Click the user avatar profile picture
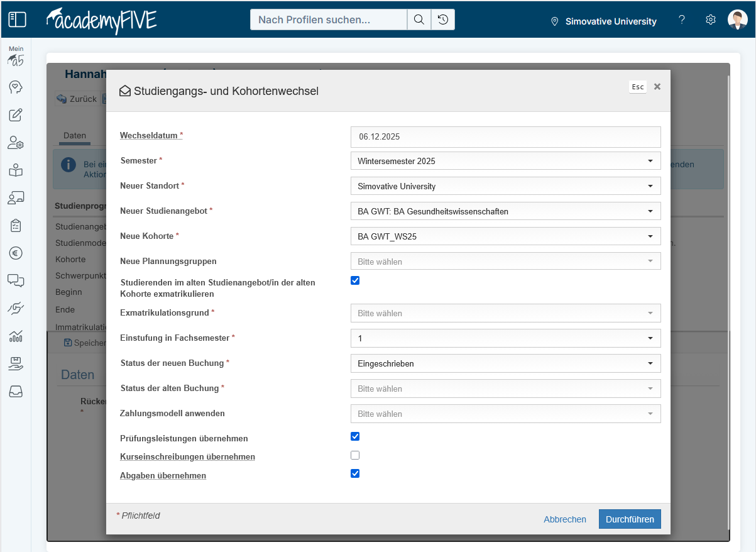Image resolution: width=756 pixels, height=552 pixels. click(x=737, y=19)
